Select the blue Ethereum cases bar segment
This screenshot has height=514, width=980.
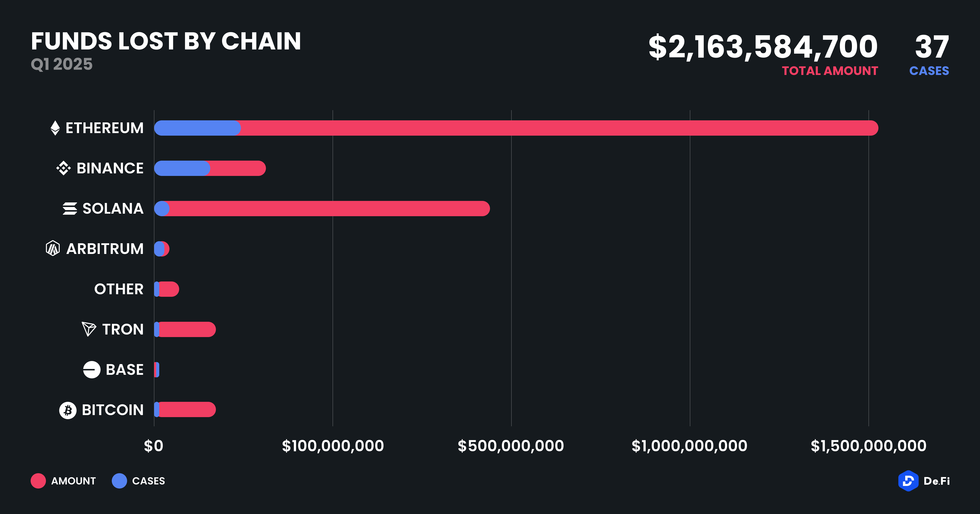tap(197, 128)
